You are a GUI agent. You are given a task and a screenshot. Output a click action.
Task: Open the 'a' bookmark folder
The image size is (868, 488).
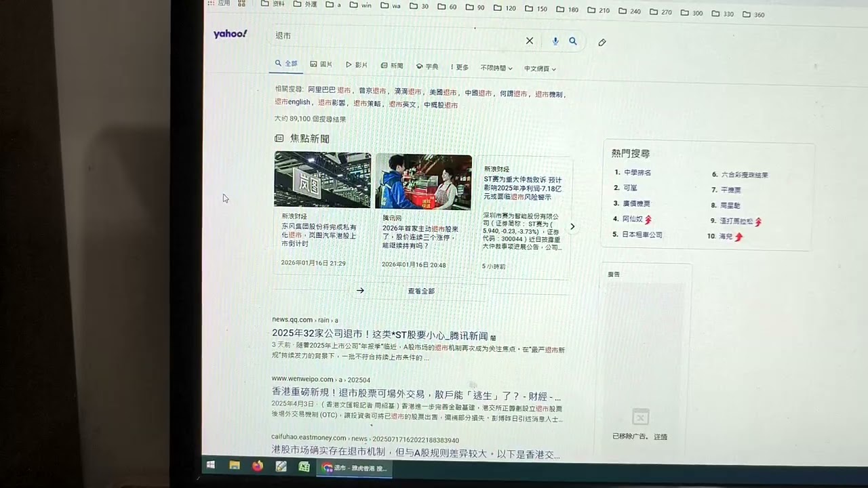pos(334,5)
